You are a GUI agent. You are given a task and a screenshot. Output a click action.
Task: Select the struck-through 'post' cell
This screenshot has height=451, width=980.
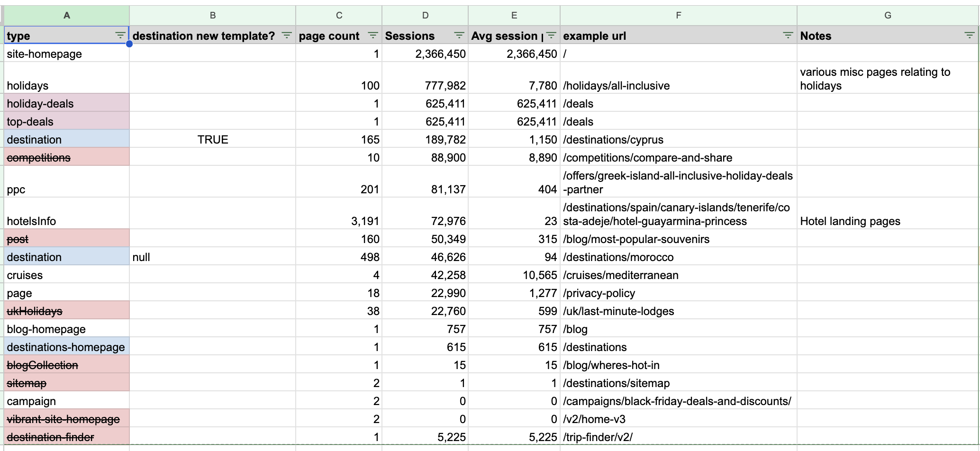pyautogui.click(x=67, y=239)
